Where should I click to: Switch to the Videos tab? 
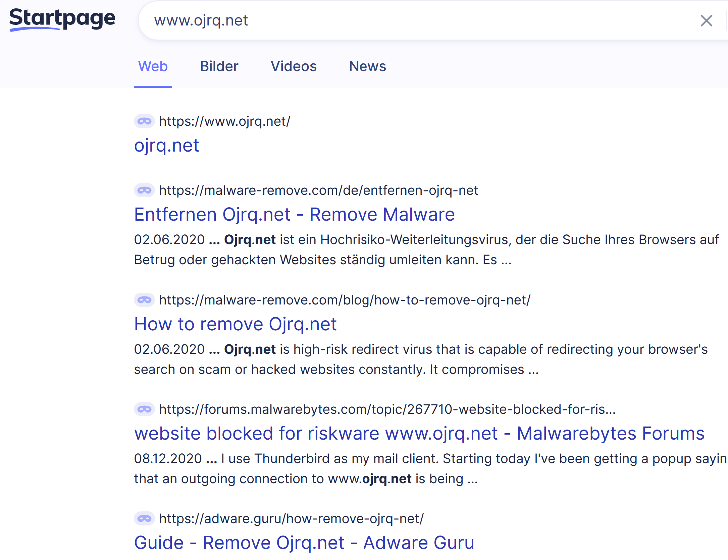pos(294,66)
